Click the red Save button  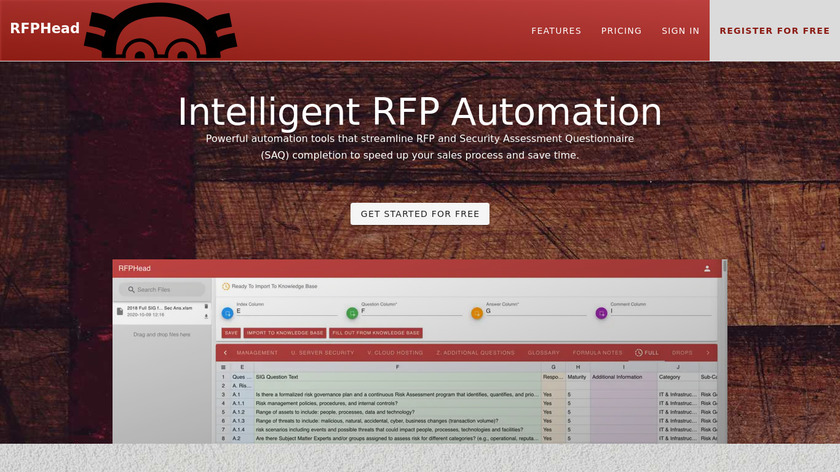click(231, 333)
